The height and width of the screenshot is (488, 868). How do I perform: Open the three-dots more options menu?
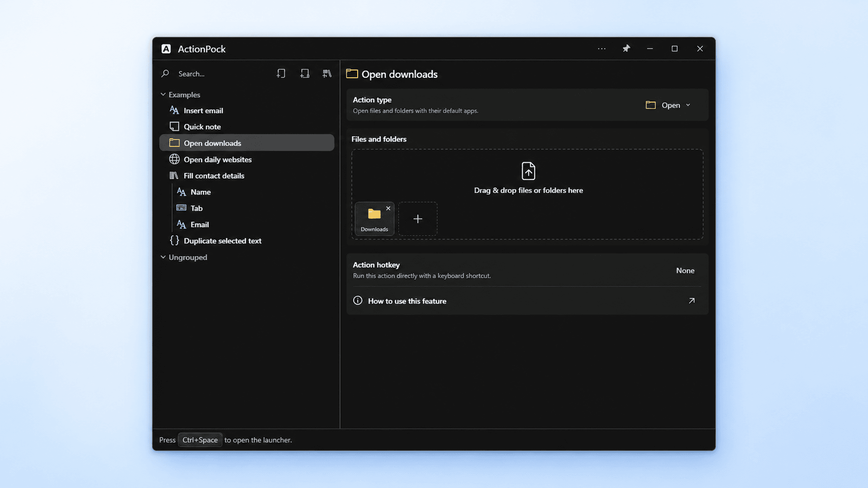[601, 48]
